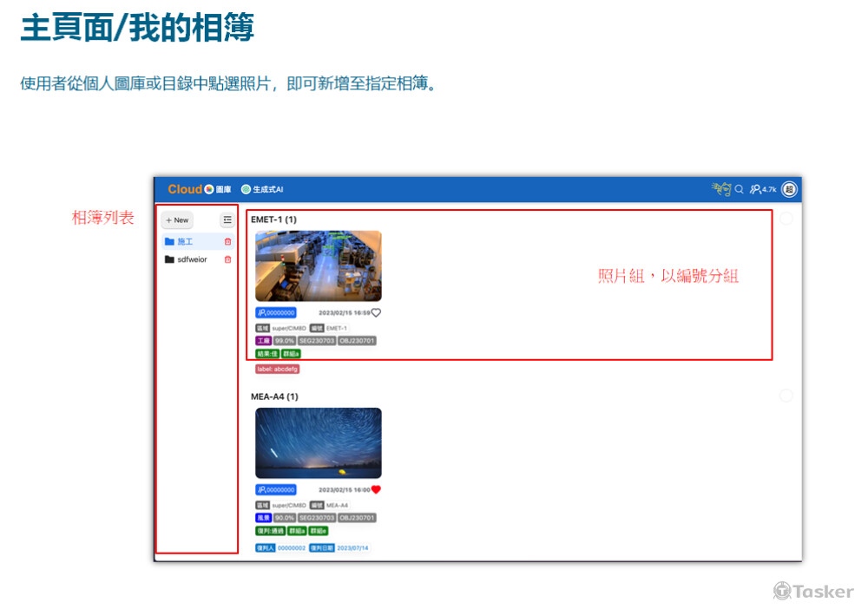Viewport: 868px width, 609px height.
Task: Like the EMET-1 photo with heart
Action: 376,313
